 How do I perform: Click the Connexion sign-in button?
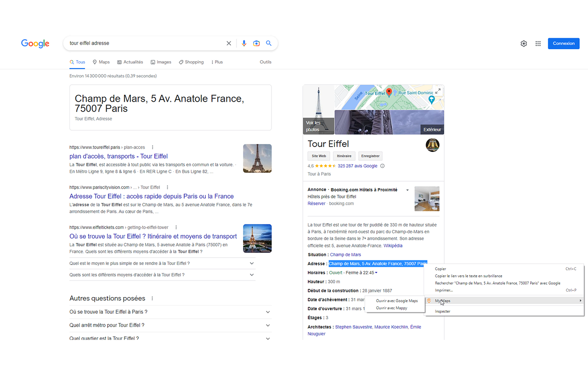point(564,44)
